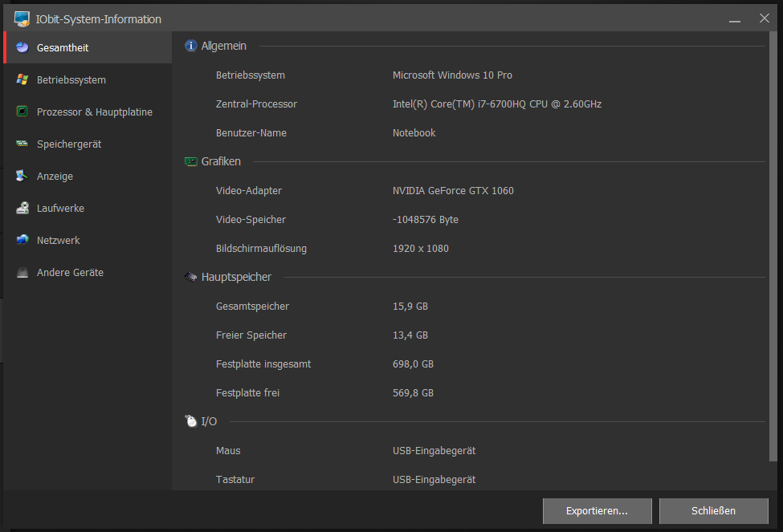Click the Allgemein info icon
783x532 pixels.
coord(191,46)
